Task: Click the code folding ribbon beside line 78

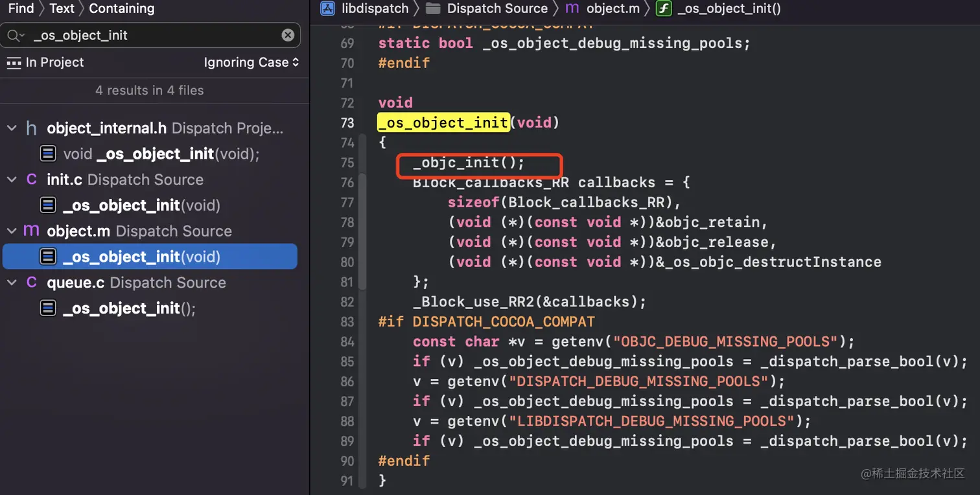Action: tap(363, 222)
